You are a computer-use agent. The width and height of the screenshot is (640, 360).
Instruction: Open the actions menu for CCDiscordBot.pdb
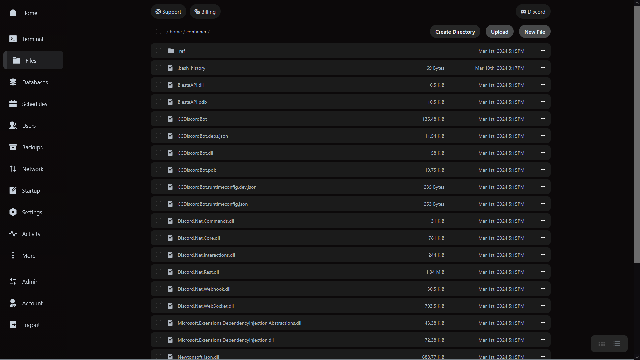[543, 170]
